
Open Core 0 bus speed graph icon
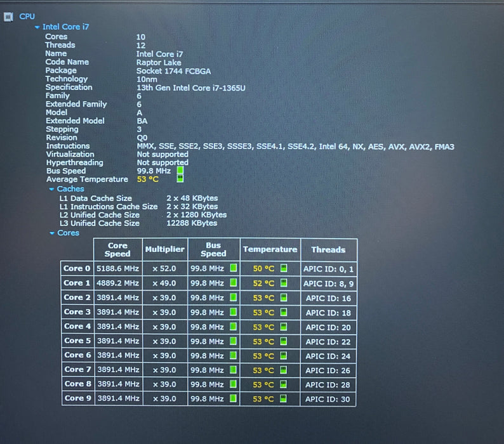point(234,268)
